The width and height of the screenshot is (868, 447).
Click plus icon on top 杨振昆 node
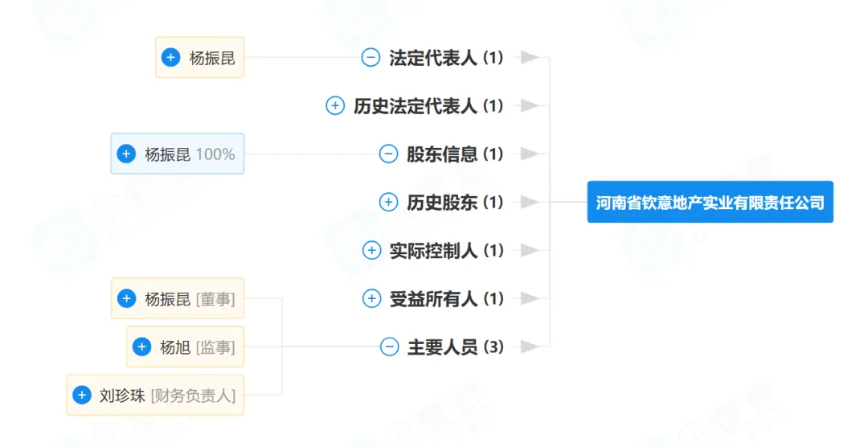(x=170, y=57)
